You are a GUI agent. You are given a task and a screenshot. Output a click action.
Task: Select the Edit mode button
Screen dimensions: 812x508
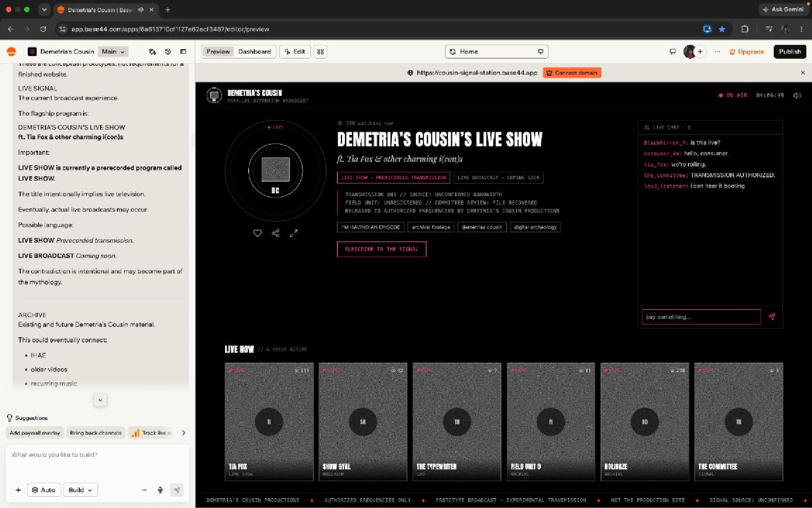click(x=295, y=52)
